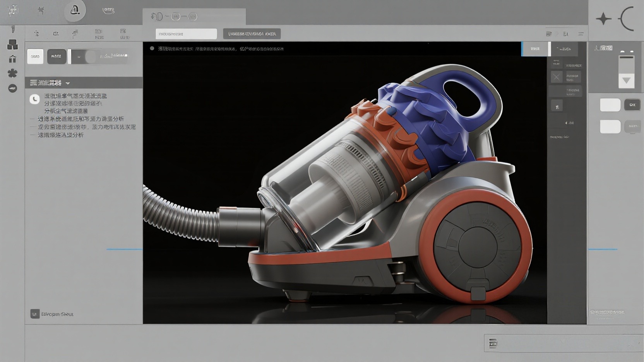Click the four-point star icon at top right
This screenshot has height=362, width=644.
point(603,19)
